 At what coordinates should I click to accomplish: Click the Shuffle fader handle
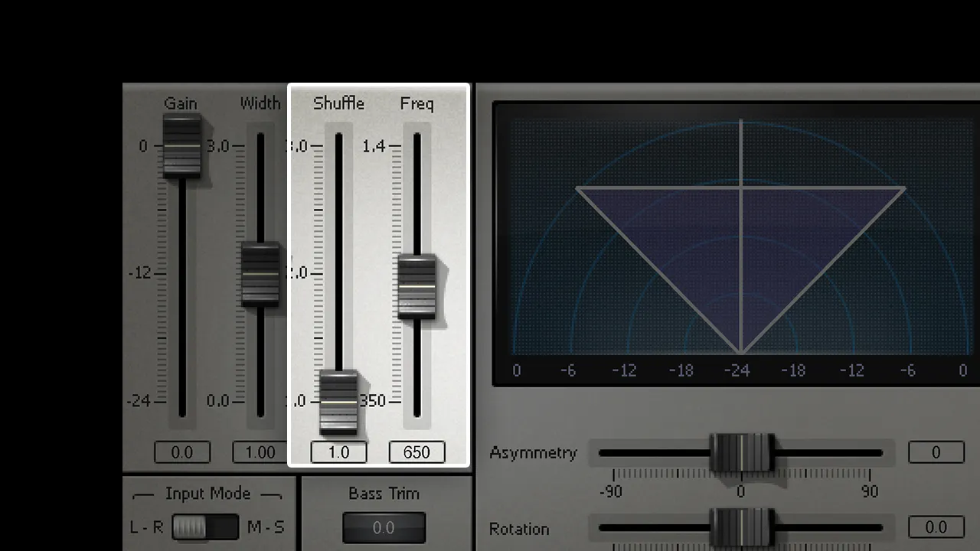click(x=338, y=402)
